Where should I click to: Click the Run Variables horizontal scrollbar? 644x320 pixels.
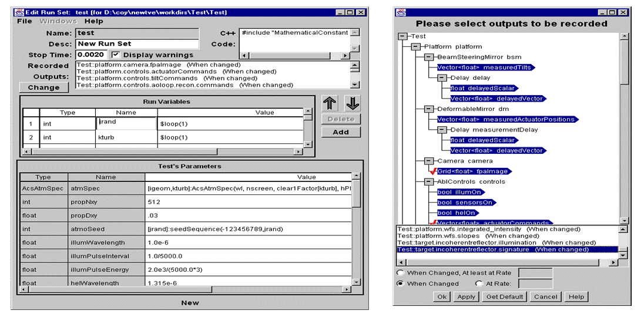(x=163, y=151)
